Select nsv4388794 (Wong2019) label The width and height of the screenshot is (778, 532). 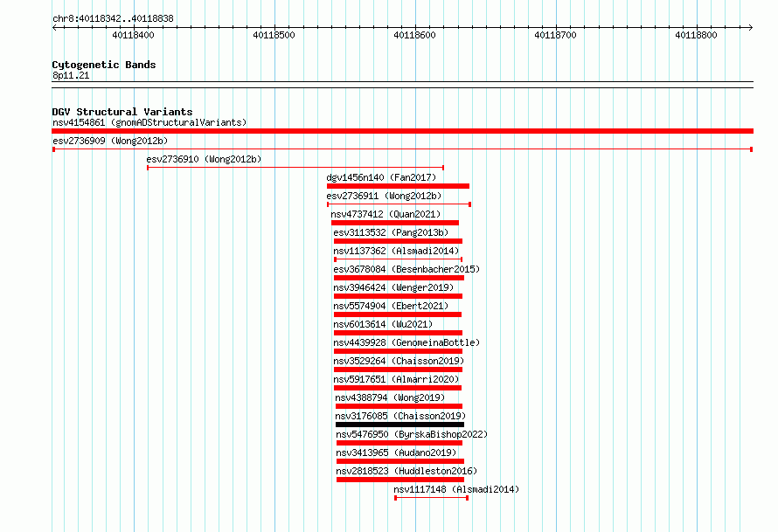(390, 397)
